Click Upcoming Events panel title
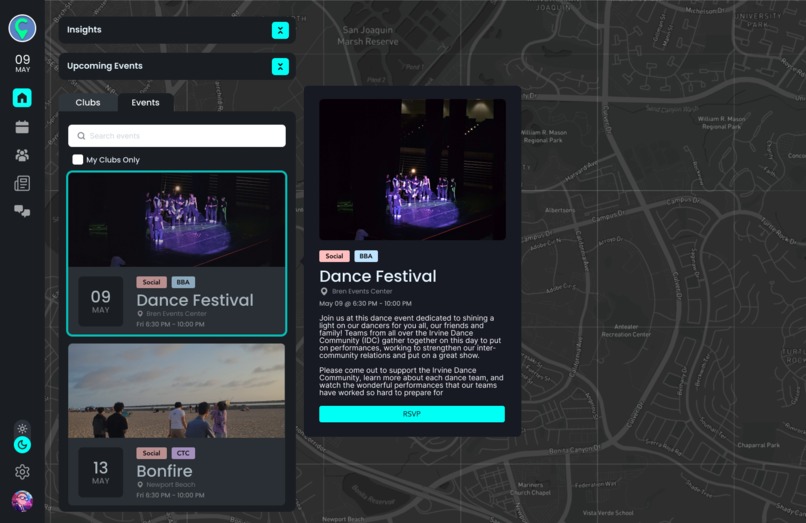Viewport: 806px width, 523px height. (105, 66)
